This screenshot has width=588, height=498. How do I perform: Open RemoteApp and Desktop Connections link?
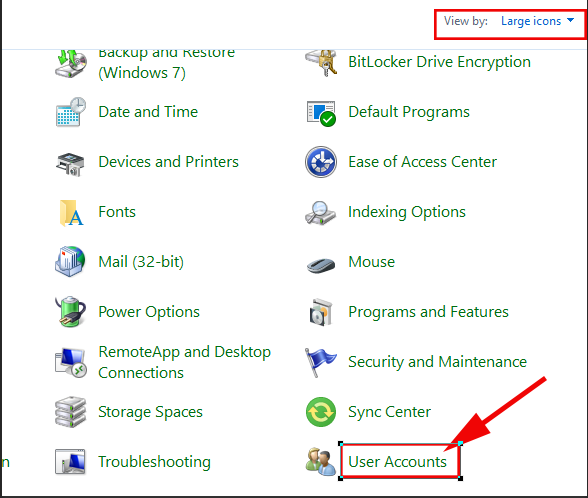coord(184,362)
